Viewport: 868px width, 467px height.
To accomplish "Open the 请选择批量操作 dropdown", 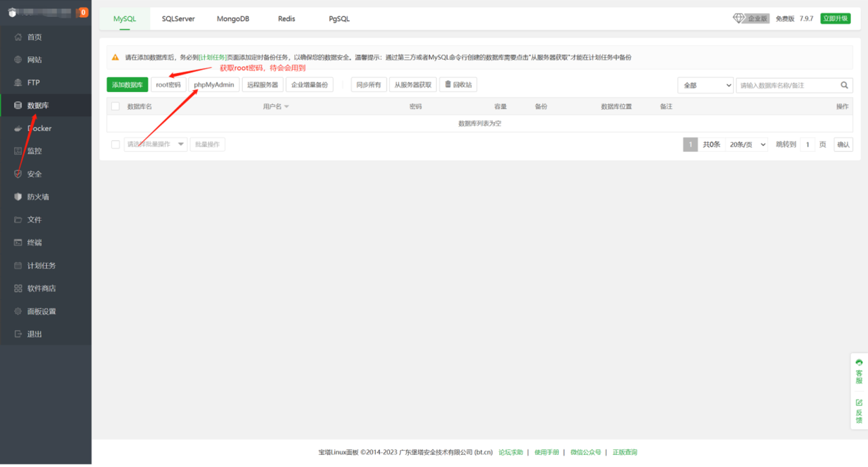I will (x=155, y=144).
